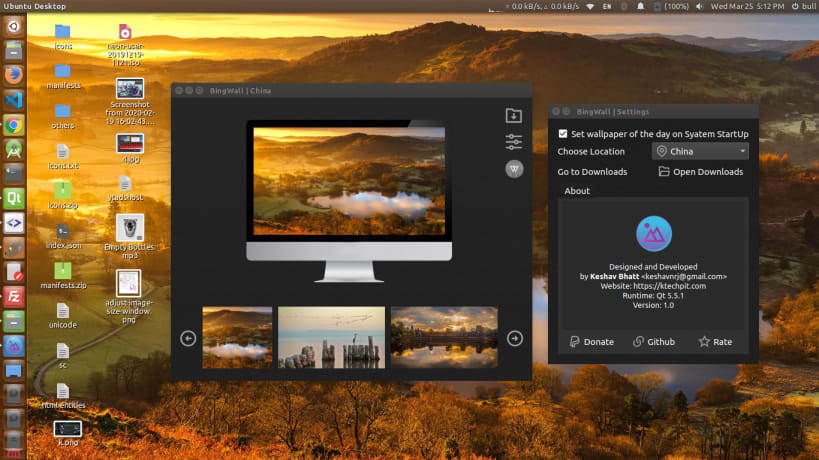The image size is (819, 460).
Task: Select 4.jpg image on desktop
Action: point(130,148)
